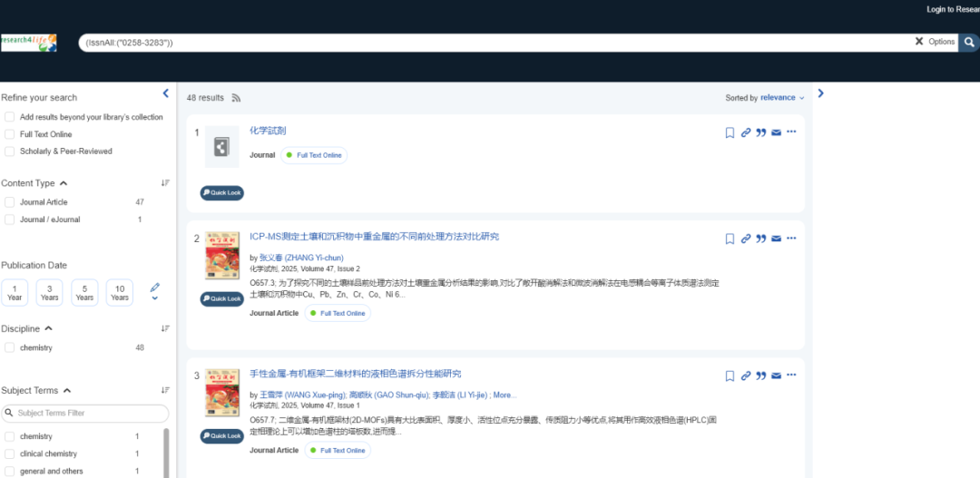Collapse the Discipline filter section
Image resolution: width=980 pixels, height=478 pixels.
click(48, 328)
